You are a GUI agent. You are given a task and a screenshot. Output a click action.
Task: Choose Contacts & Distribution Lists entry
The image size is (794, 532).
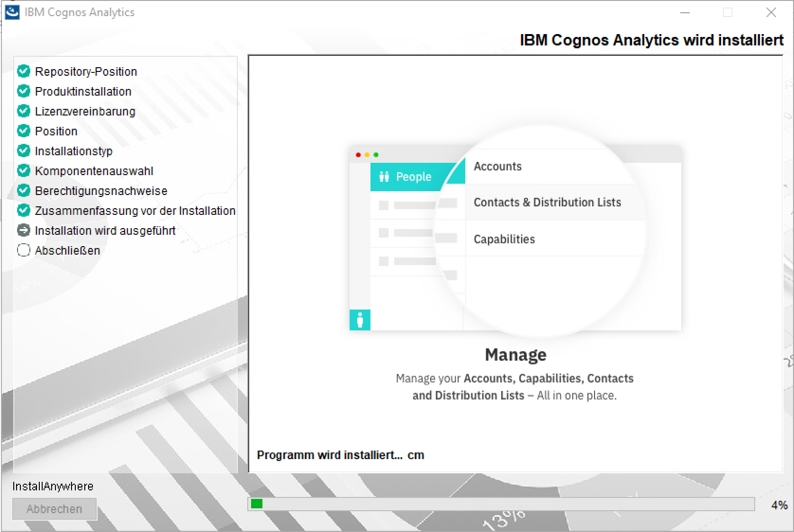tap(547, 202)
